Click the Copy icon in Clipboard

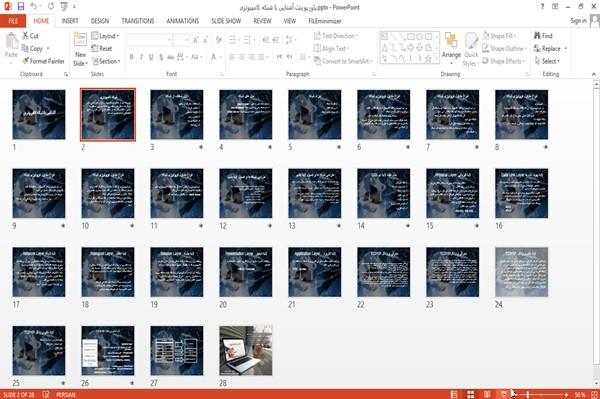[25, 49]
